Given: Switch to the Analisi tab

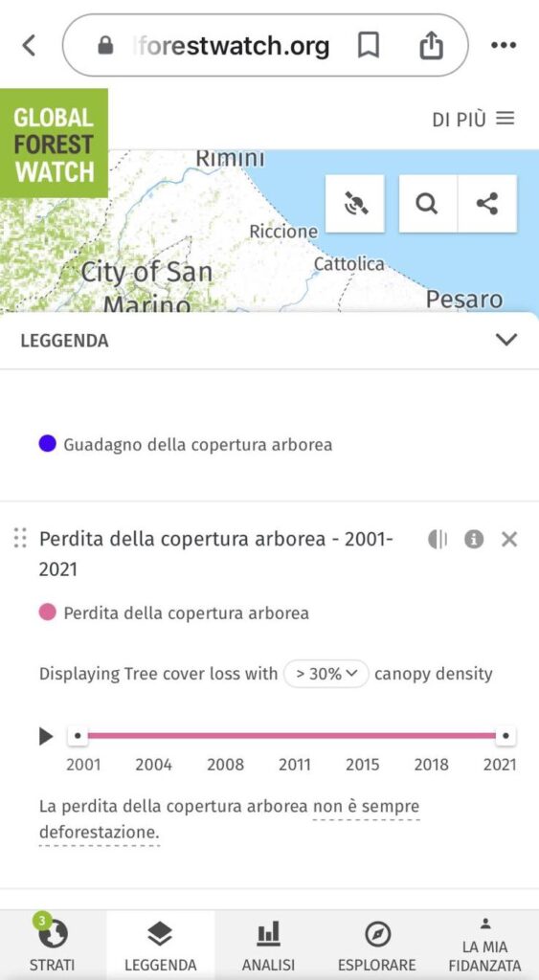Looking at the screenshot, I should [268, 944].
